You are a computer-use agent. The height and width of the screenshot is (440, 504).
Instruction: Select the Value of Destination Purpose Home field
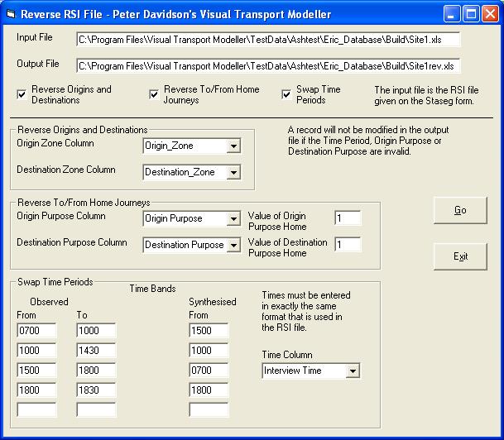click(x=348, y=245)
